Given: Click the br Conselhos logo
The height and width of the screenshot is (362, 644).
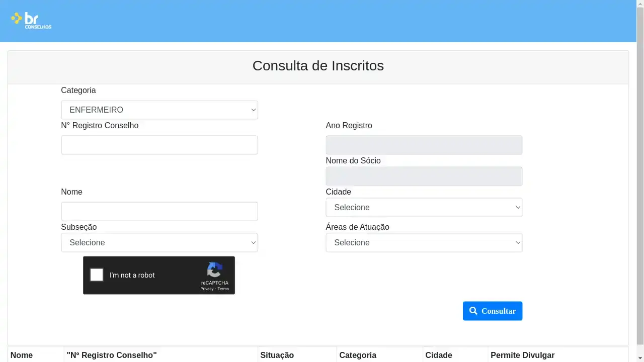Looking at the screenshot, I should 31,20.
